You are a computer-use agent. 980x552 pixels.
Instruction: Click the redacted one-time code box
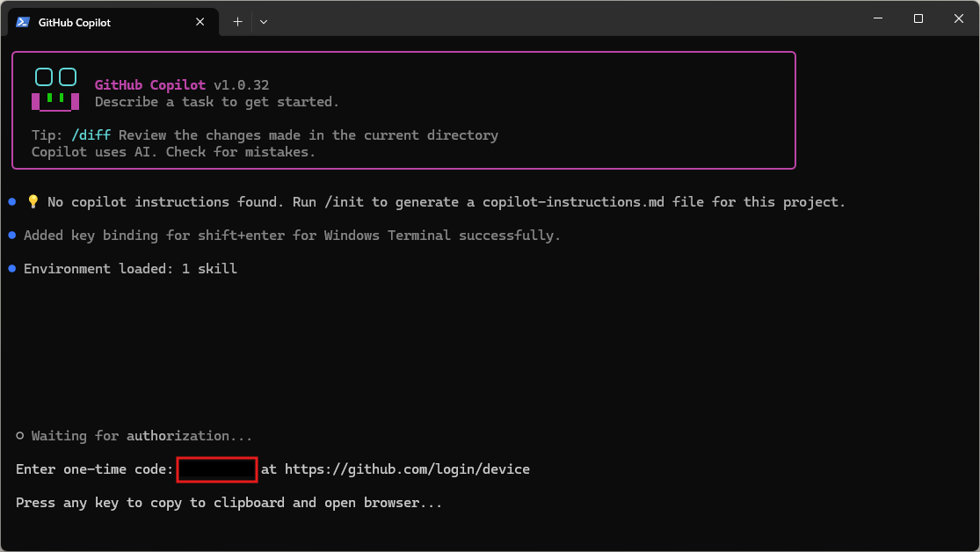coord(217,469)
